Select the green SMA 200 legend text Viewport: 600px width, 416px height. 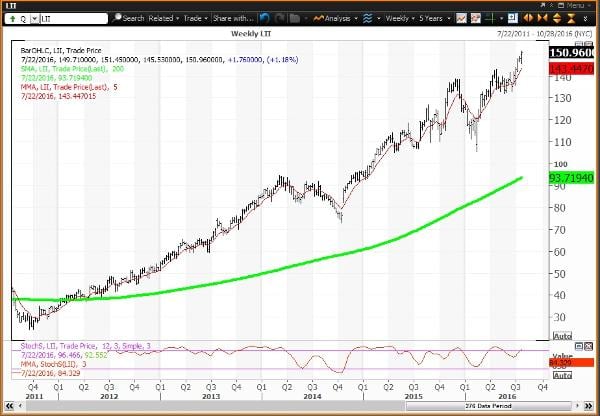(x=72, y=69)
